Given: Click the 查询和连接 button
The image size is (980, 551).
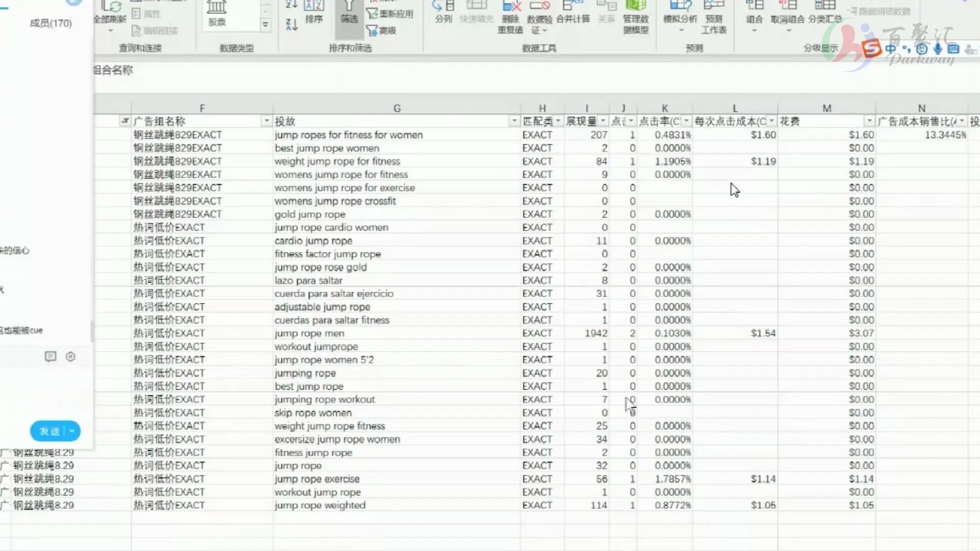Looking at the screenshot, I should tap(140, 48).
